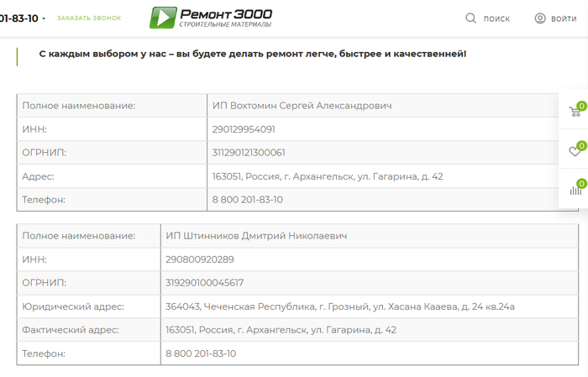This screenshot has width=588, height=377.
Task: Click the INN value 290800920289
Action: pyautogui.click(x=199, y=259)
